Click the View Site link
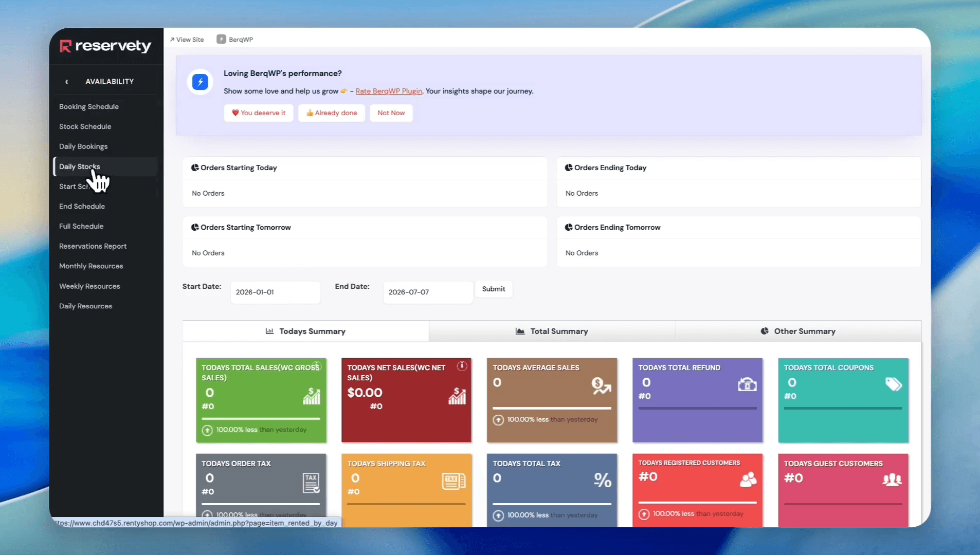Screen dimensions: 980x555 click(187, 40)
